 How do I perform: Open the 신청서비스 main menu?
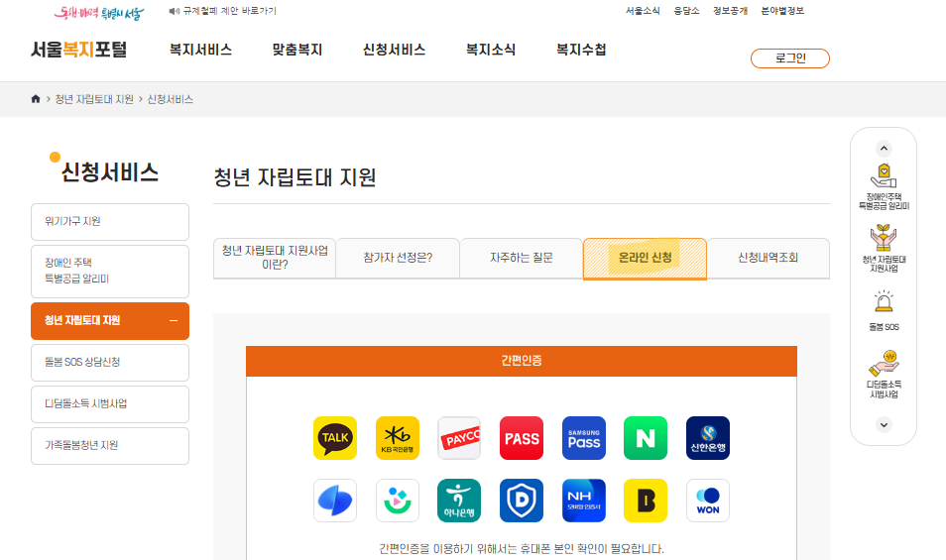[x=394, y=50]
